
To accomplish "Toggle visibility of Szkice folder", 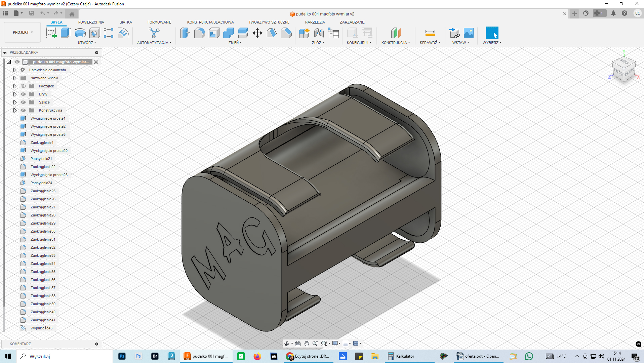I will coord(23,102).
